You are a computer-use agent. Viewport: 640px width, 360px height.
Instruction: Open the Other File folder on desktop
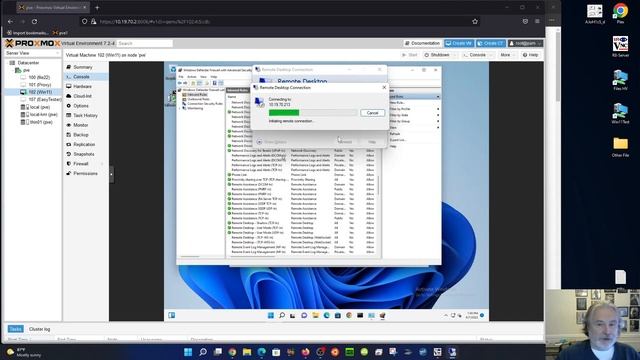click(620, 147)
